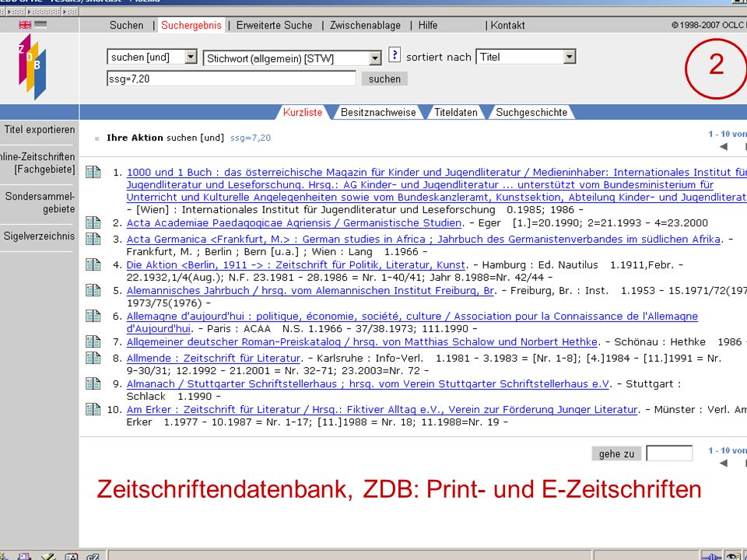
Task: Click the search query field containing ssg=7,20
Action: point(232,79)
